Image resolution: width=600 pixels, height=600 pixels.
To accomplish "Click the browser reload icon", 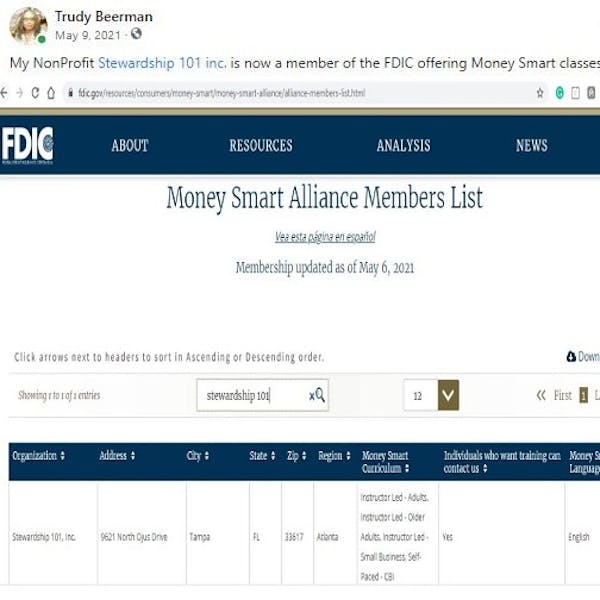I will [36, 93].
